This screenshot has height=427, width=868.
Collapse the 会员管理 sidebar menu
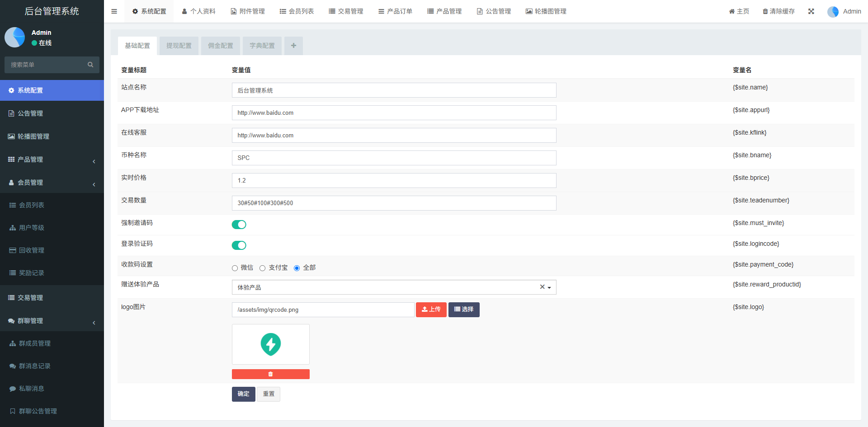52,183
